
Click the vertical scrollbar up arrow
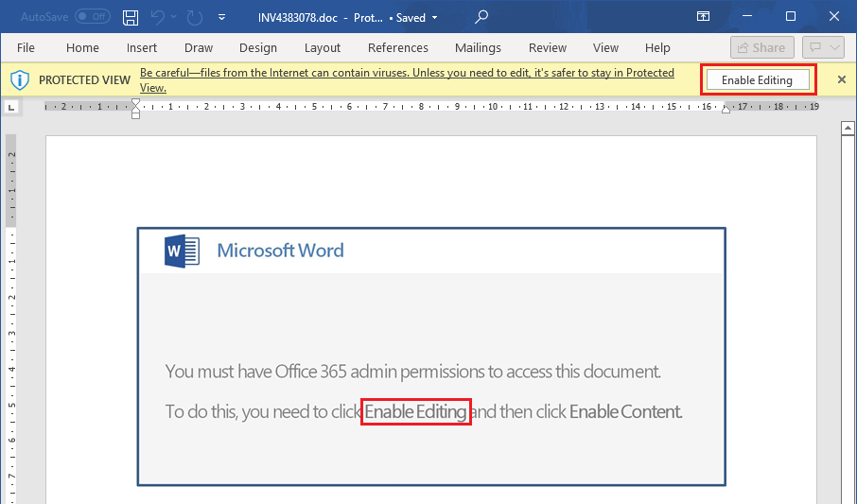(848, 129)
